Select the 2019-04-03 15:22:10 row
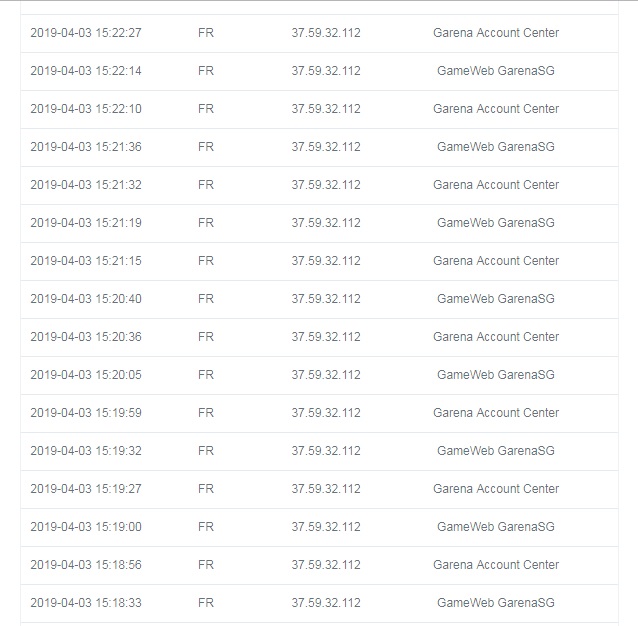Image resolution: width=638 pixels, height=626 pixels. pyautogui.click(x=319, y=109)
